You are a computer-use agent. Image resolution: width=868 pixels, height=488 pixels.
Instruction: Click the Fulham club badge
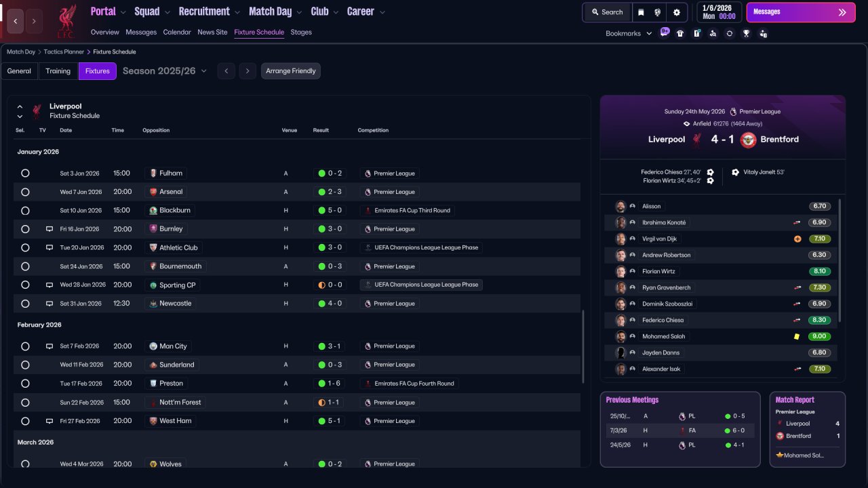[153, 174]
